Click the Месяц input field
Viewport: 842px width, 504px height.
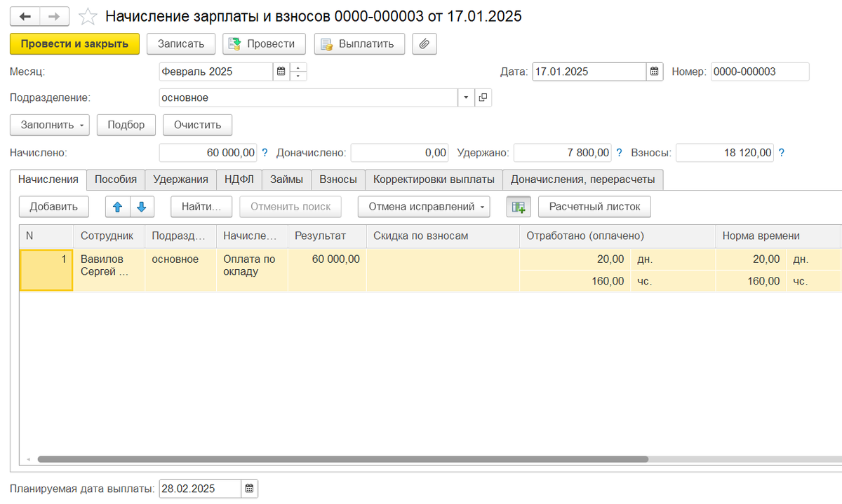(216, 71)
